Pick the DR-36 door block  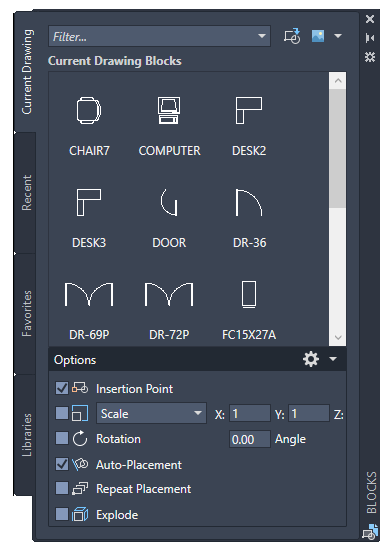pos(249,202)
